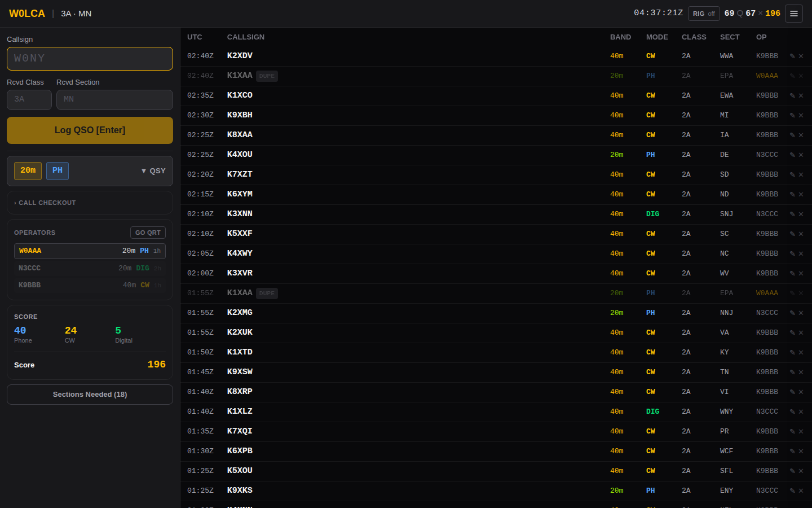This screenshot has height=508, width=812.
Task: Toggle the 20m band chip
Action: tap(28, 170)
